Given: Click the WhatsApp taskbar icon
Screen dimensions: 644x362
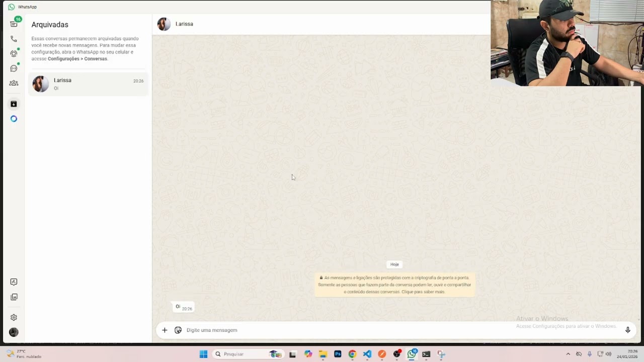Looking at the screenshot, I should tap(412, 354).
